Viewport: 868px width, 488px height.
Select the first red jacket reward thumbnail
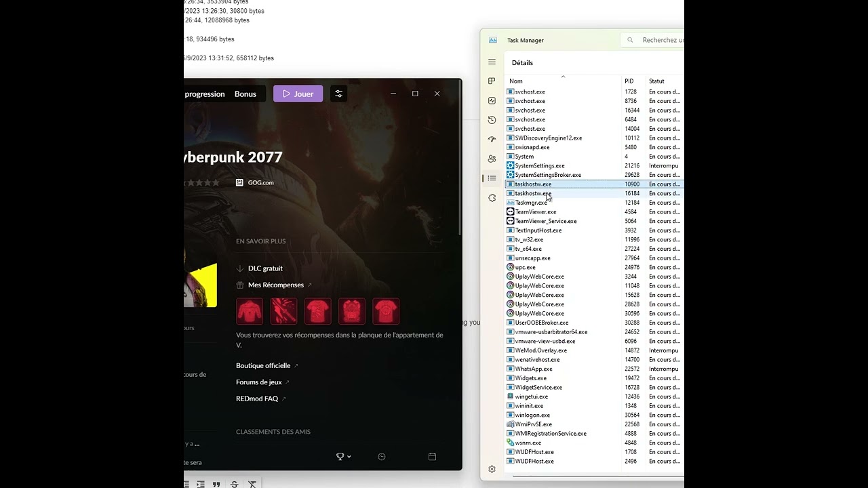[250, 311]
